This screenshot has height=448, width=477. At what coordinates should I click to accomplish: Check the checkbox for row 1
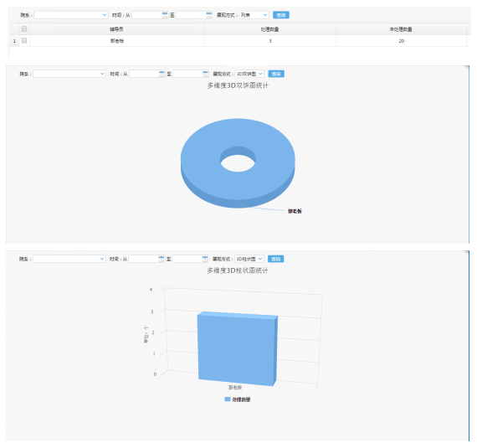click(x=24, y=40)
